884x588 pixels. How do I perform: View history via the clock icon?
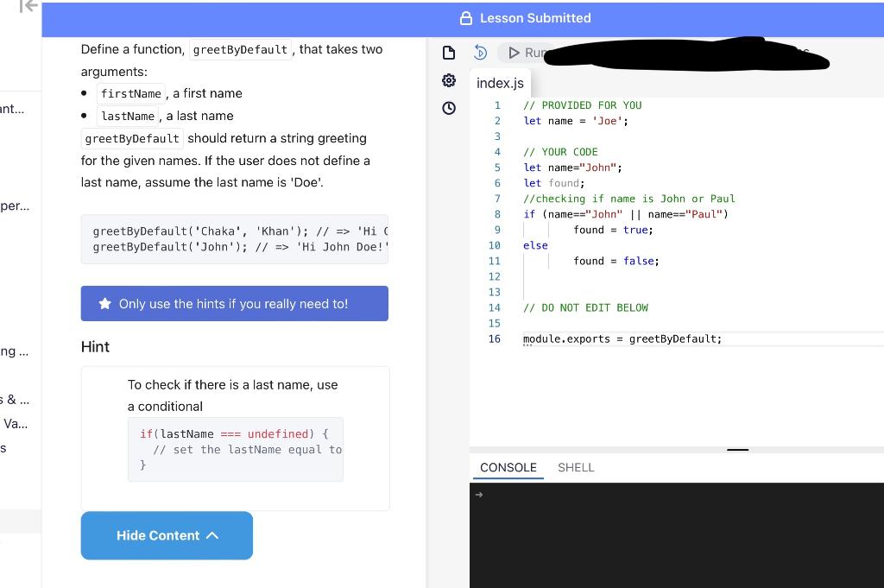[448, 107]
